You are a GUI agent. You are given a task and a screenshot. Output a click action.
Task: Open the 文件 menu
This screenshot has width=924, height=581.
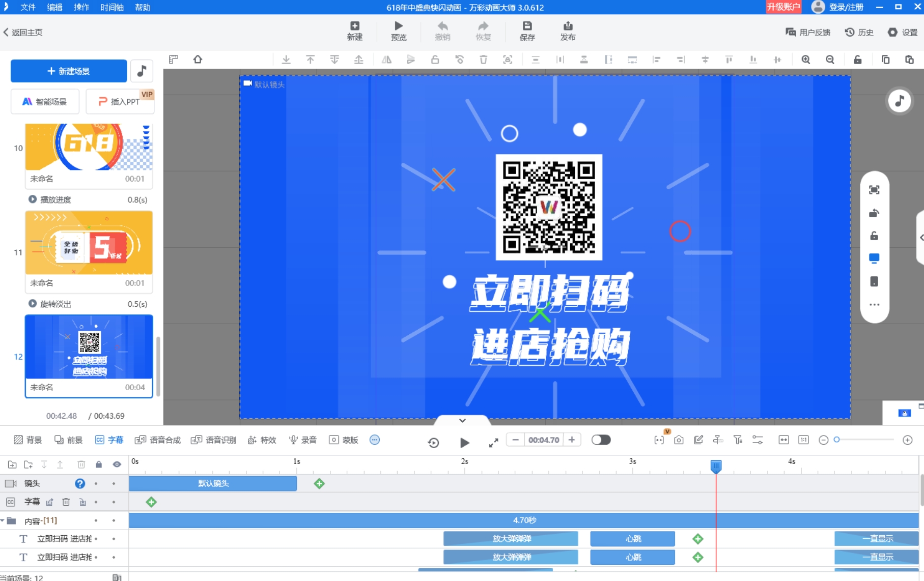tap(27, 7)
